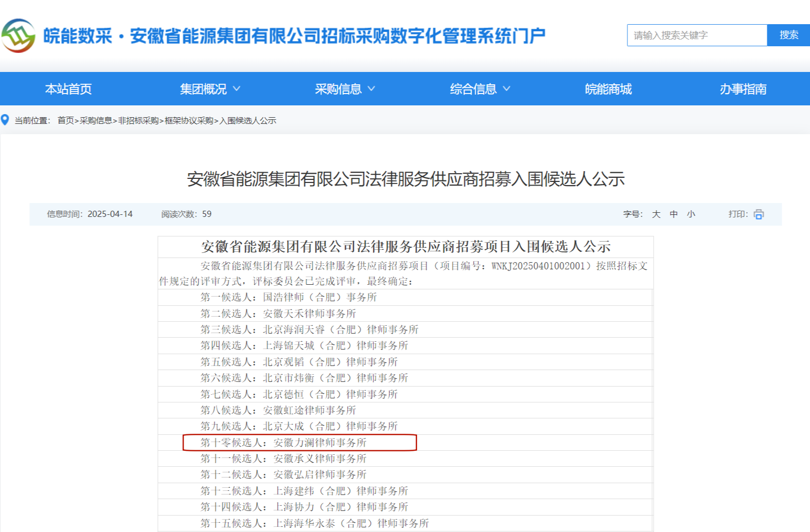Open the 采购信息 nav item
Screen dimensions: 810x532
(x=338, y=89)
